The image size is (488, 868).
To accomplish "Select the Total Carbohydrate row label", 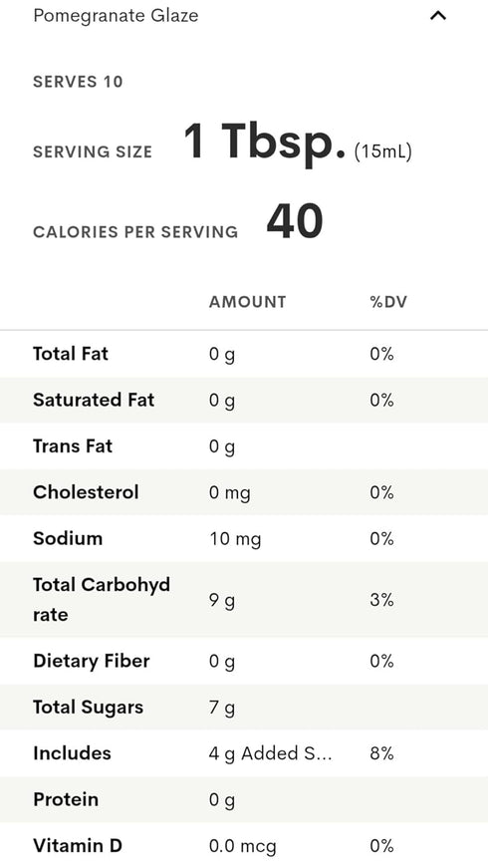I will click(x=102, y=600).
